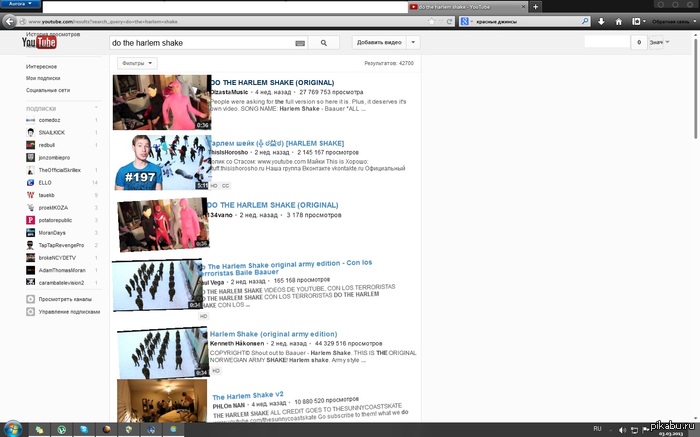This screenshot has width=700, height=437.
Task: Open the AdamThomasMoran subscription
Action: 62,270
